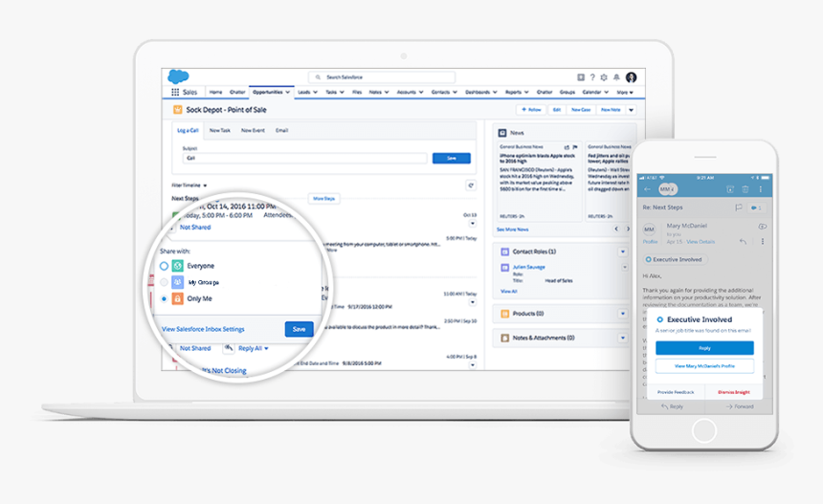Viewport: 823px width, 504px height.
Task: Click the More Steps button
Action: (323, 199)
